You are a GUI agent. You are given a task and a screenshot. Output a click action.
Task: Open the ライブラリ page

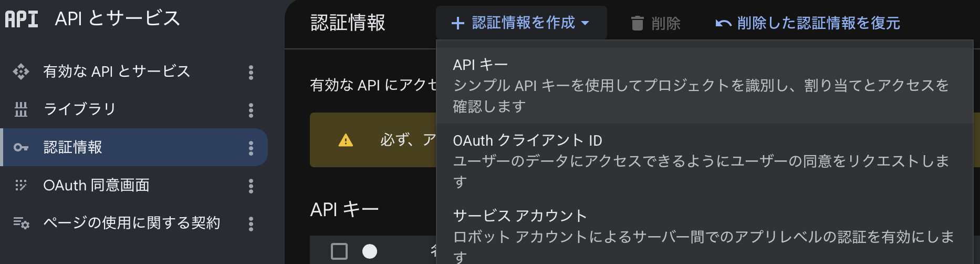(135, 109)
